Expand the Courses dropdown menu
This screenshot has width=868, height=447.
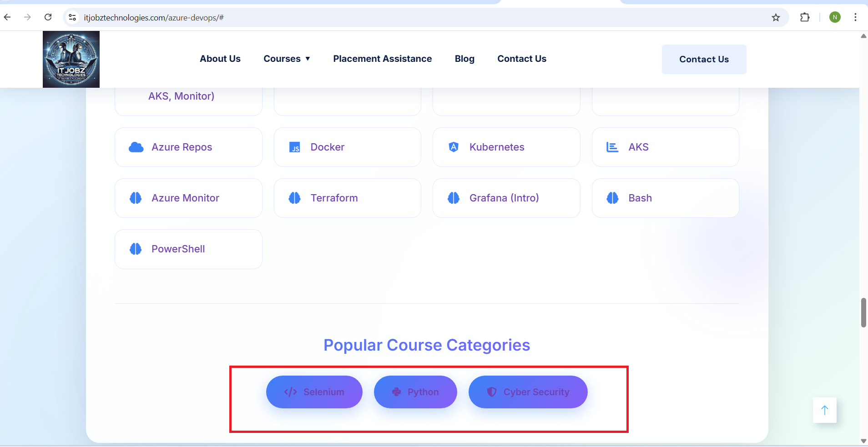[287, 59]
